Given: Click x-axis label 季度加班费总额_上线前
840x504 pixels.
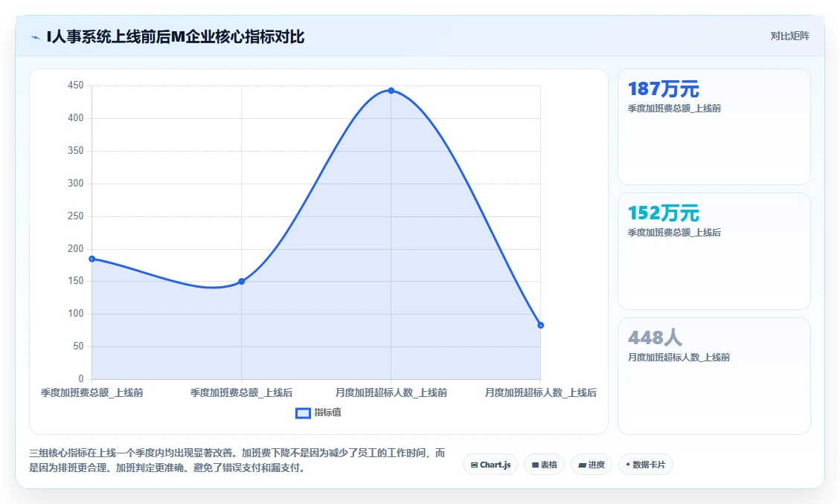Looking at the screenshot, I should click(92, 392).
